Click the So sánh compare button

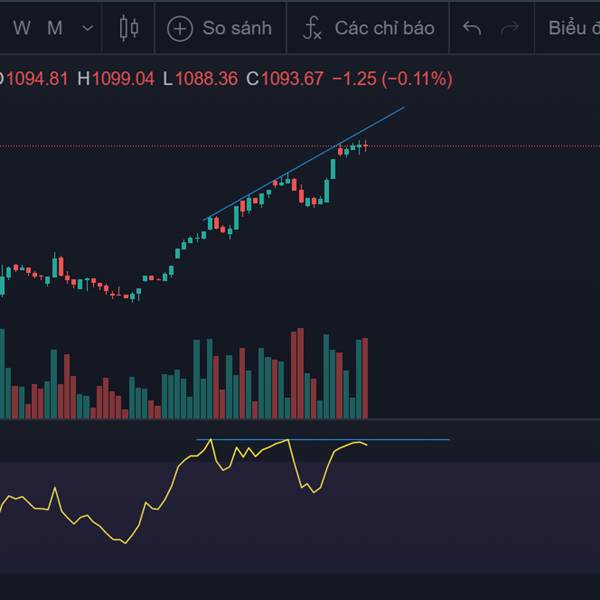tap(220, 28)
